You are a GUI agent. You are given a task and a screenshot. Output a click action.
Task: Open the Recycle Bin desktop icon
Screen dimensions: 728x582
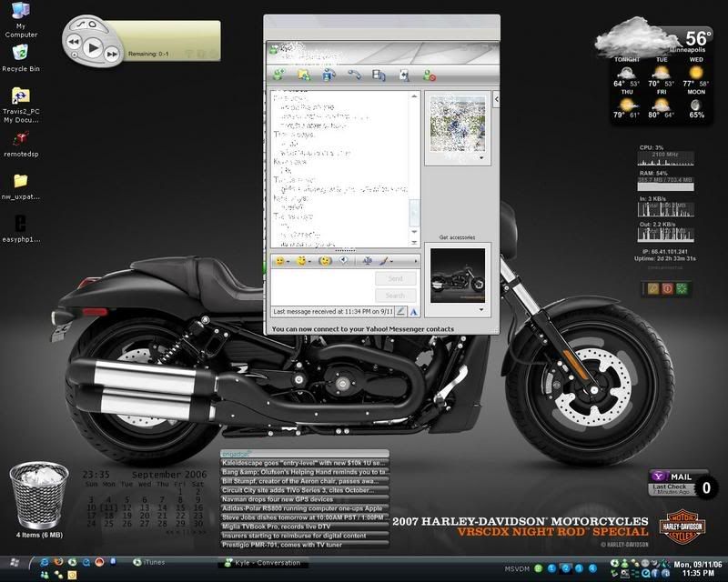point(20,53)
